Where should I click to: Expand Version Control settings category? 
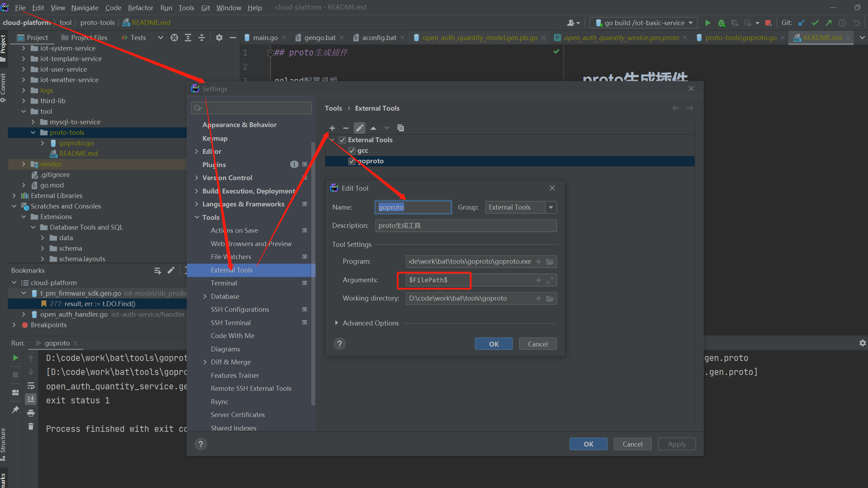point(196,178)
